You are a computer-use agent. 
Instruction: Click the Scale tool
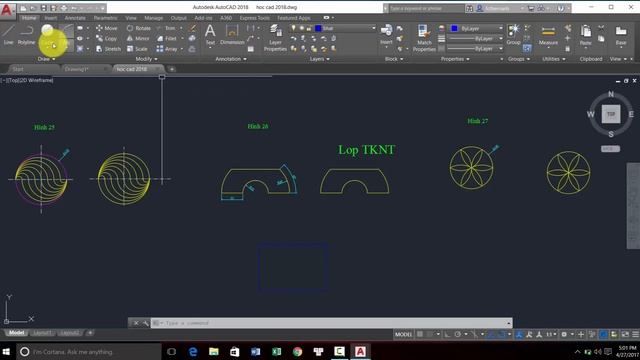click(x=137, y=49)
